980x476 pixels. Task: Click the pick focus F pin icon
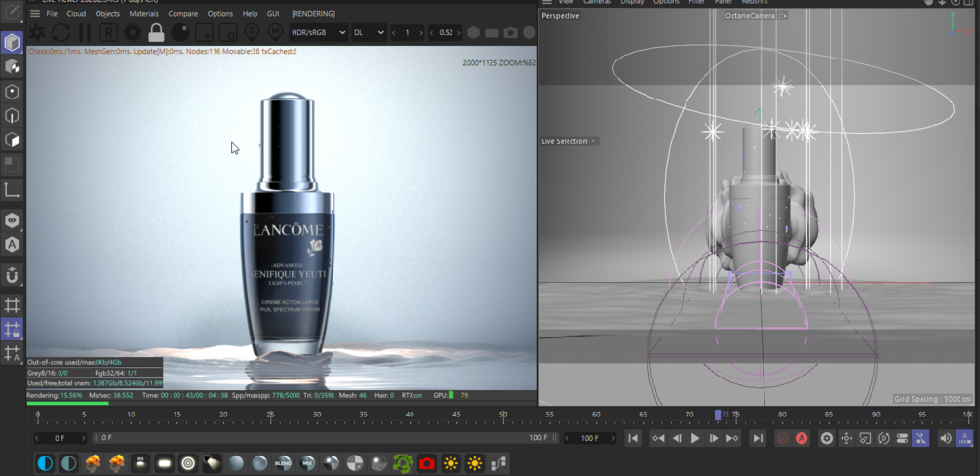(252, 32)
